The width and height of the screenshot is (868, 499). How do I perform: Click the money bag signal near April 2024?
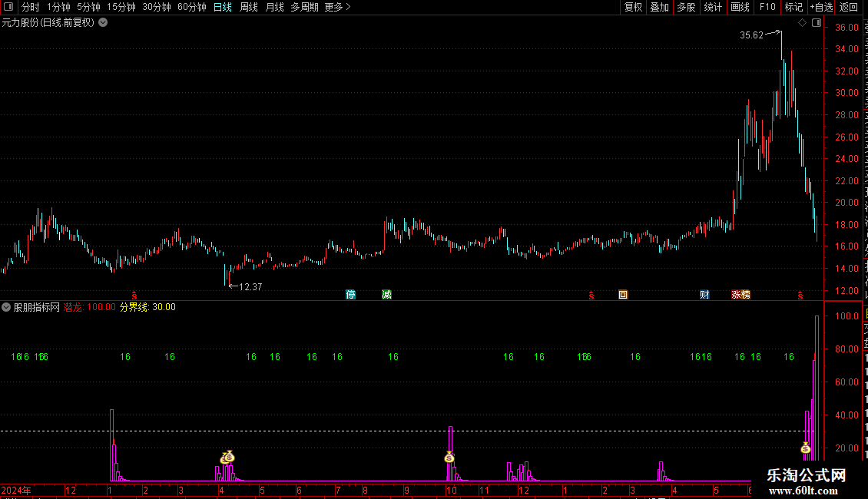click(x=227, y=457)
